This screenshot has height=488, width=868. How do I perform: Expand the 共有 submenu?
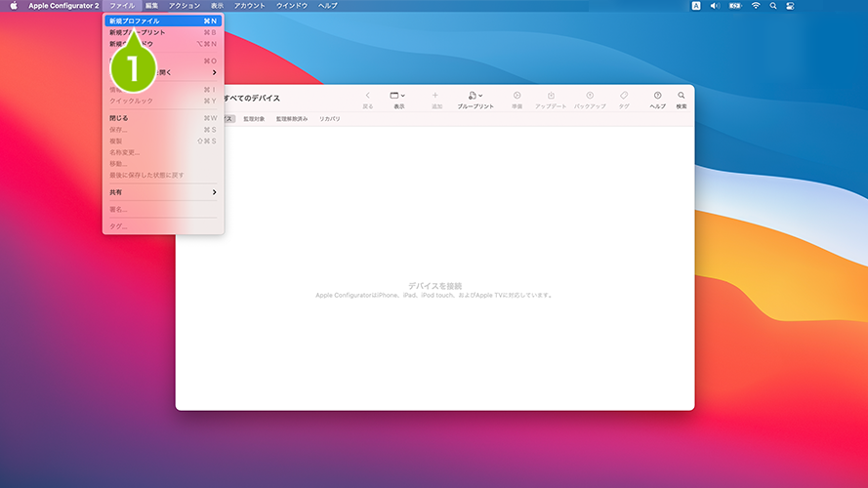[163, 192]
